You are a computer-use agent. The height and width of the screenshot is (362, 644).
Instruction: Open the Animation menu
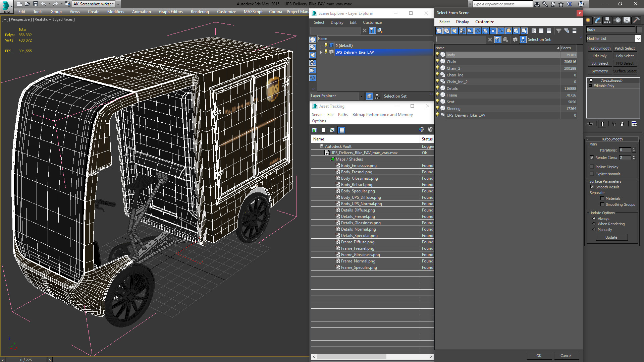141,12
